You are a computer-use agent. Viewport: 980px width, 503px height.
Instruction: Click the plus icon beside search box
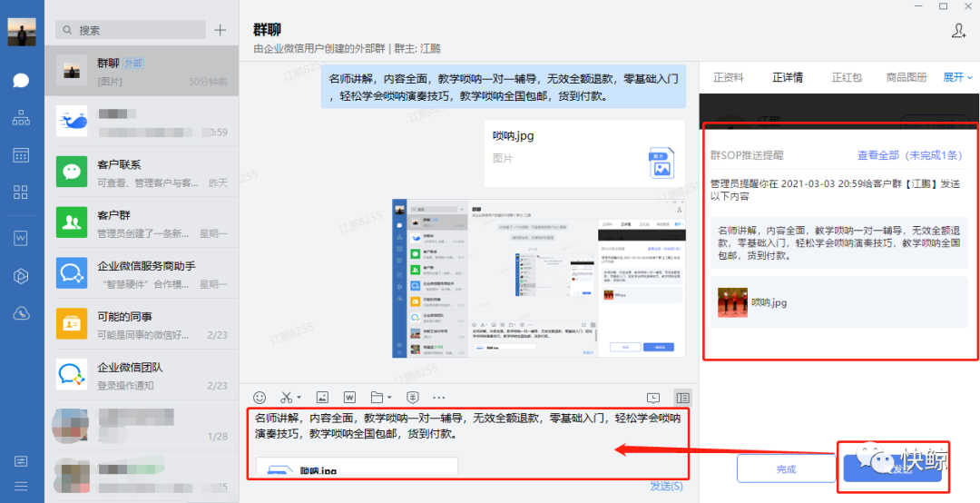220,30
